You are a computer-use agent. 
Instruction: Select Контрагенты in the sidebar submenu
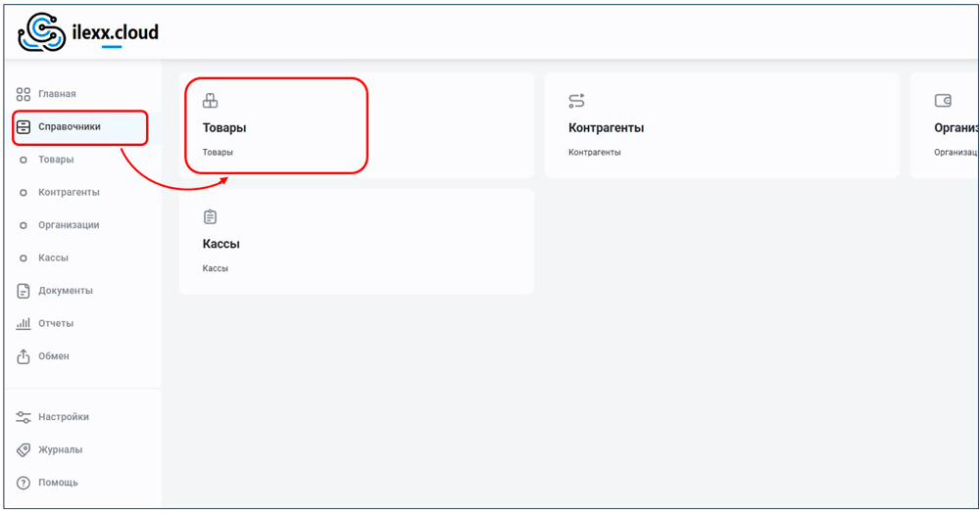click(x=69, y=192)
